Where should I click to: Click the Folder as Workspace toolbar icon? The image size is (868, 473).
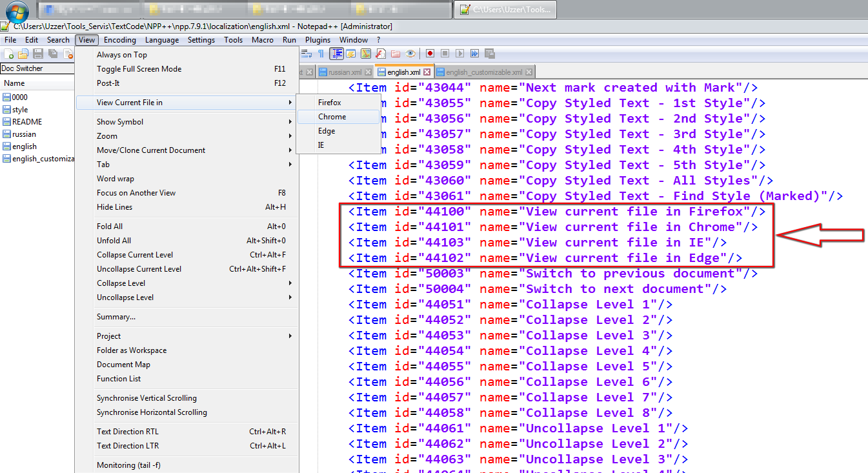[396, 54]
